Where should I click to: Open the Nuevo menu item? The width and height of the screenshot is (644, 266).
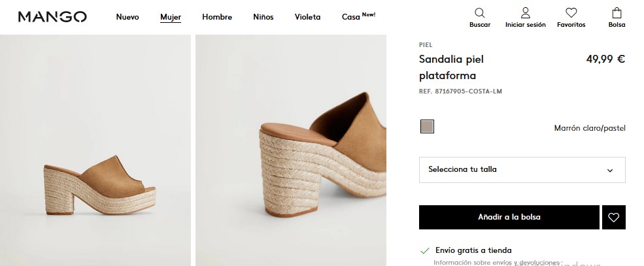coord(127,17)
